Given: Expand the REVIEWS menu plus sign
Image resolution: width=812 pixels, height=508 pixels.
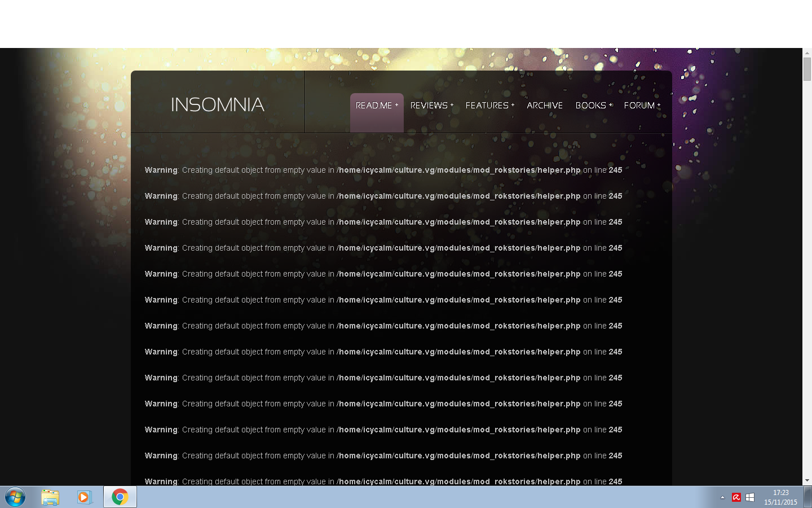Looking at the screenshot, I should click(x=452, y=105).
